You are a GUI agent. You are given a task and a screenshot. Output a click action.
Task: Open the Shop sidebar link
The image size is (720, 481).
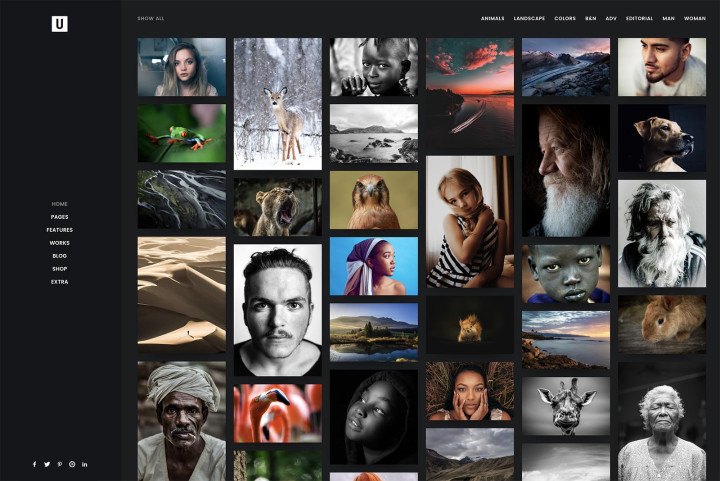coord(60,269)
